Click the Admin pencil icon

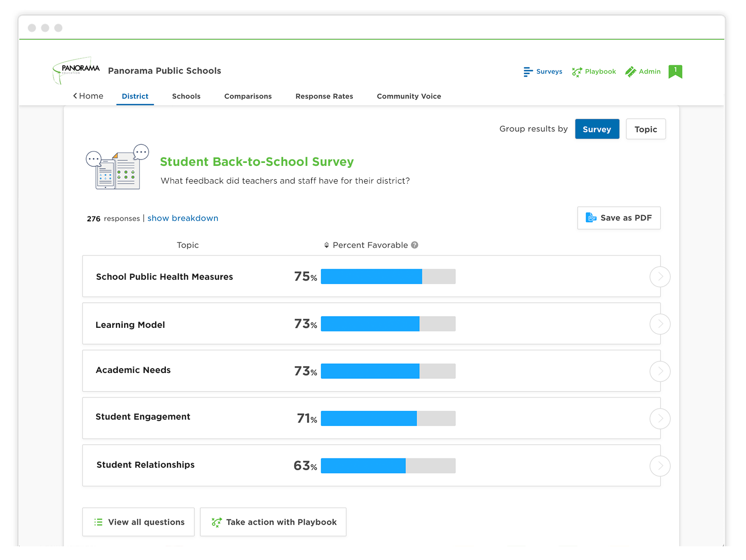click(630, 71)
